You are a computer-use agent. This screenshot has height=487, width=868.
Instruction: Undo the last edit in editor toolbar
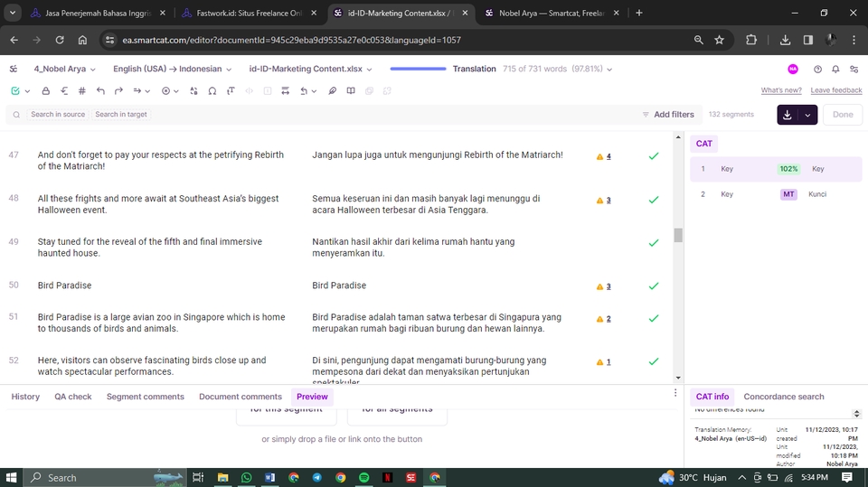(100, 90)
